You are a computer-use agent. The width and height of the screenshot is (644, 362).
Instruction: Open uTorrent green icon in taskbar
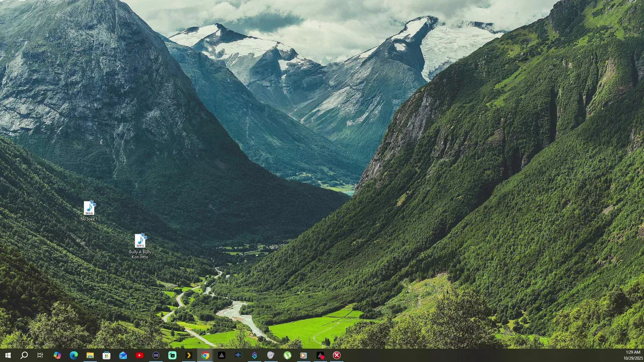(287, 355)
